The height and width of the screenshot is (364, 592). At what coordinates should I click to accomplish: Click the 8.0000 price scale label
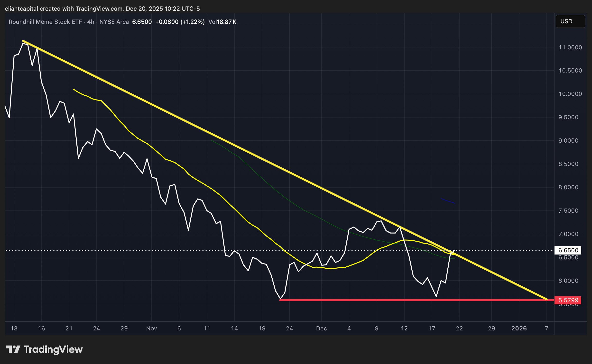pyautogui.click(x=568, y=187)
